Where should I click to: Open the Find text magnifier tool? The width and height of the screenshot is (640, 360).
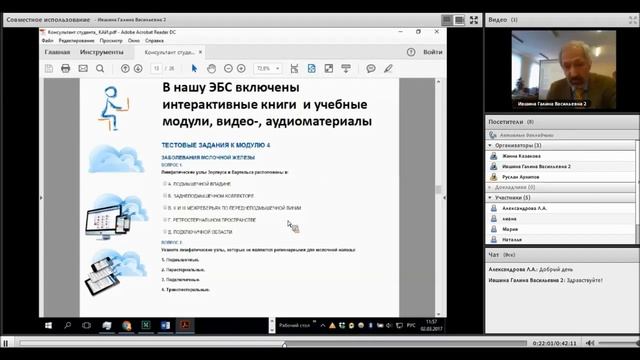click(100, 69)
